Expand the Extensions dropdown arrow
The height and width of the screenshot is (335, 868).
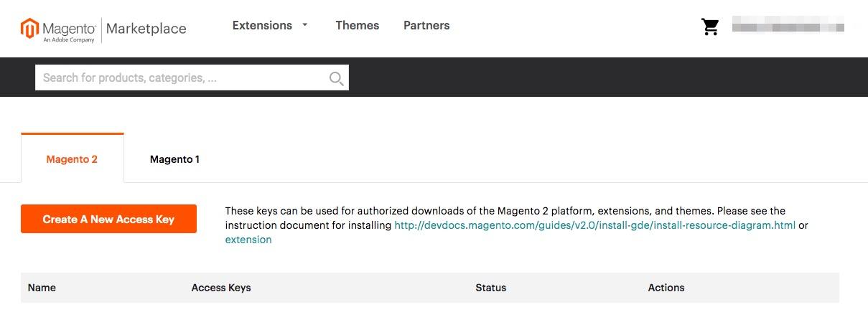point(304,25)
